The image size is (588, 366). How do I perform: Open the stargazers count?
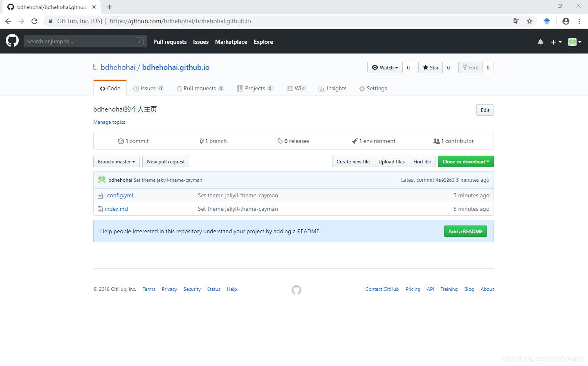(x=448, y=67)
